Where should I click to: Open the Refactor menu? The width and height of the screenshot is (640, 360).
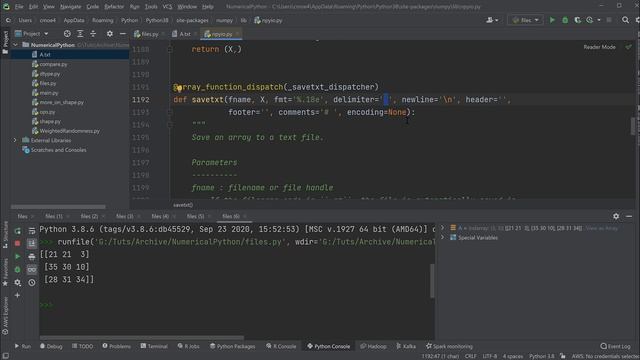pos(114,7)
